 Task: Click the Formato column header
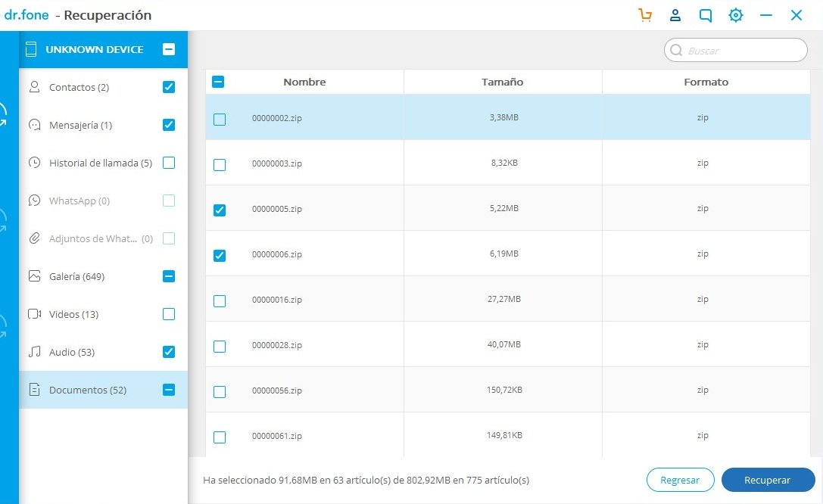(706, 82)
